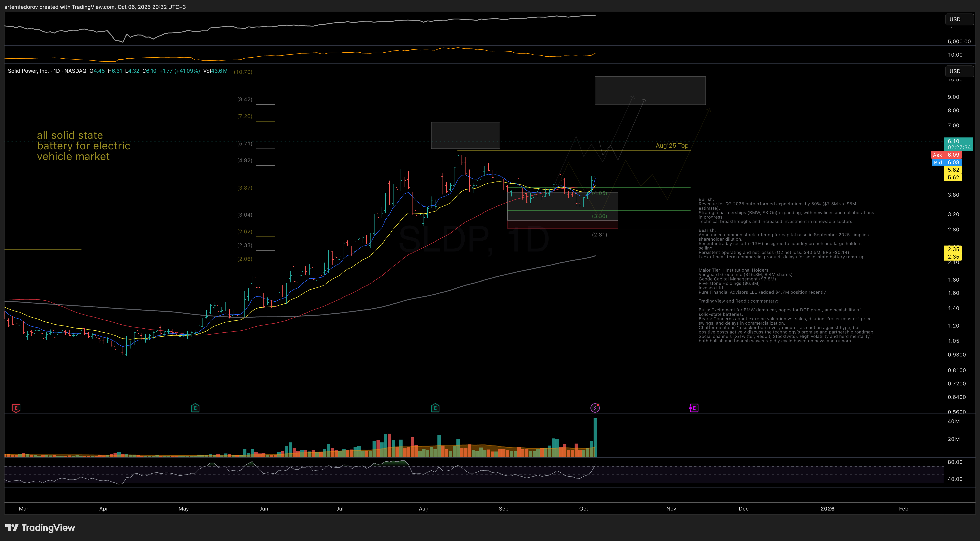Click the (2.33) Fibonacci level label

(245, 245)
